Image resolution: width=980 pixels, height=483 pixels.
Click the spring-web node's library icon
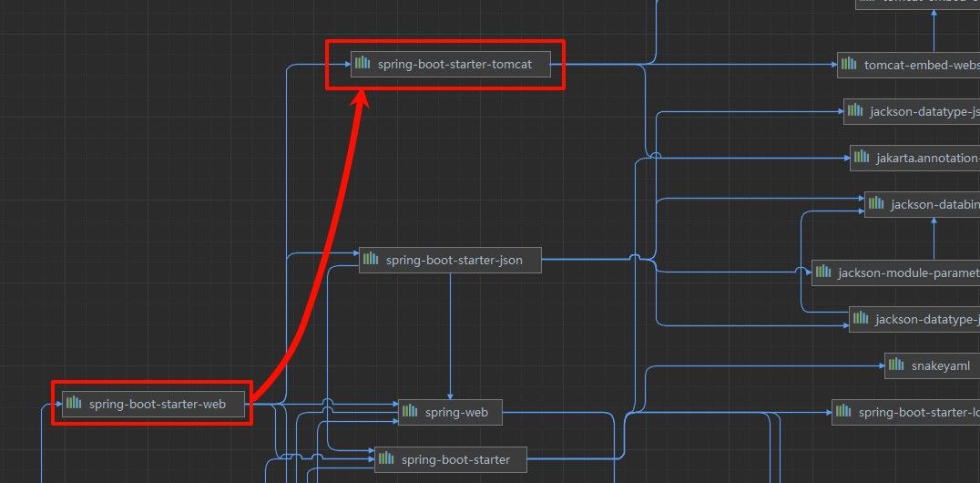[410, 412]
